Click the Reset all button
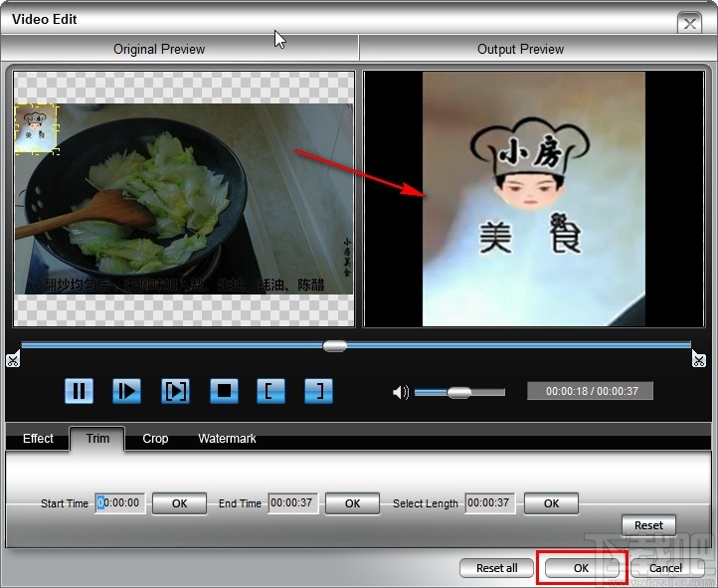The image size is (718, 588). point(497,568)
